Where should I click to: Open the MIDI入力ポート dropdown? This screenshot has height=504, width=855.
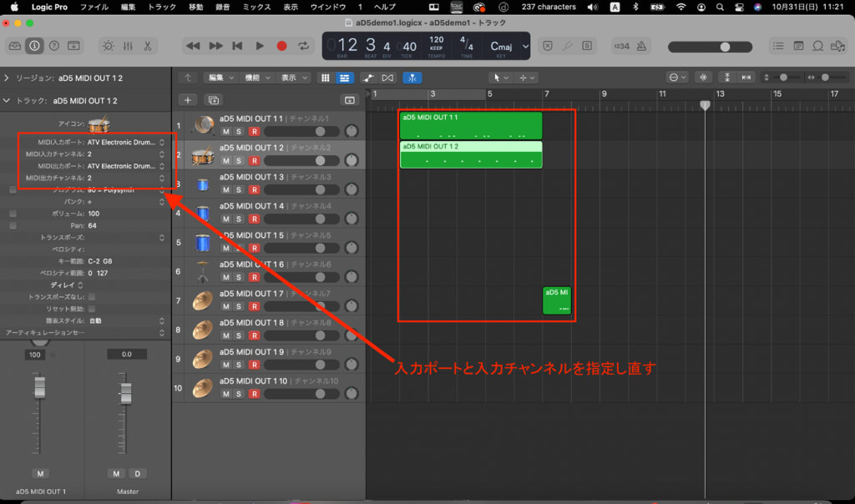[x=125, y=143]
